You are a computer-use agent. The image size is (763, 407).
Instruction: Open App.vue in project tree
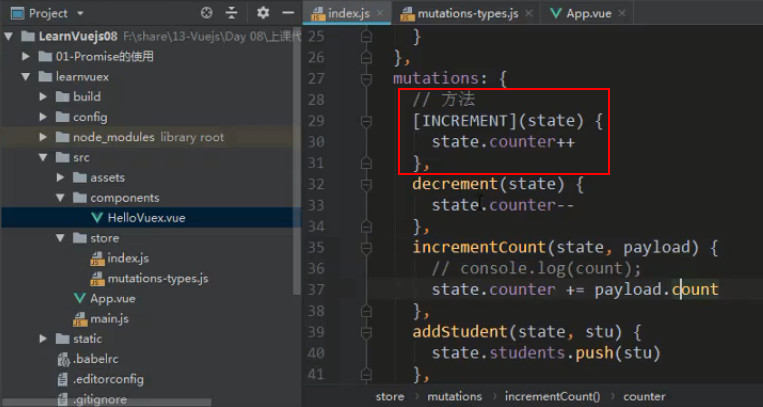[112, 298]
